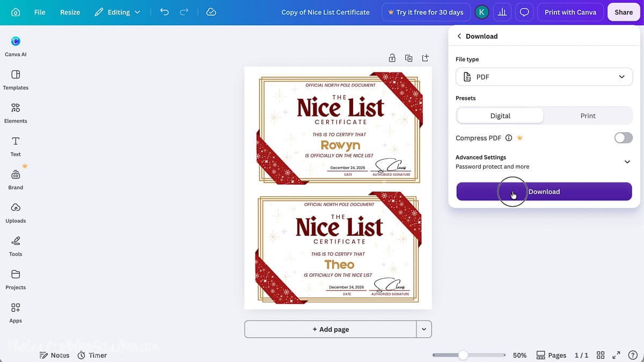Enter fullscreen with the expand arrows icon
This screenshot has height=362, width=644.
[616, 355]
